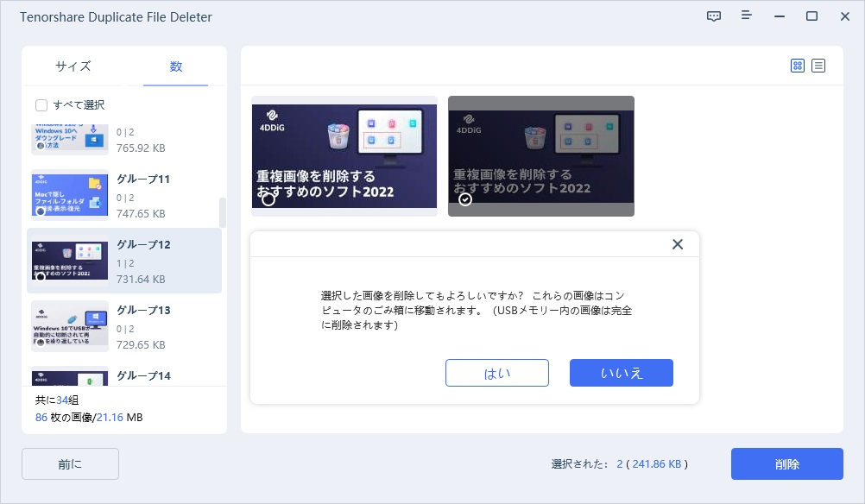The image size is (865, 504).
Task: Open グループ13 Windows 10 USB thumbnail
Action: (70, 326)
